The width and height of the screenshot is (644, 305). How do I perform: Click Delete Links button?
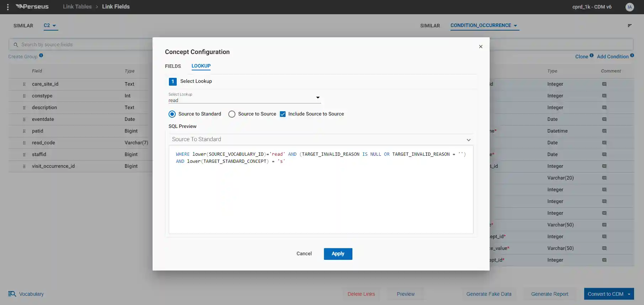coord(361,294)
